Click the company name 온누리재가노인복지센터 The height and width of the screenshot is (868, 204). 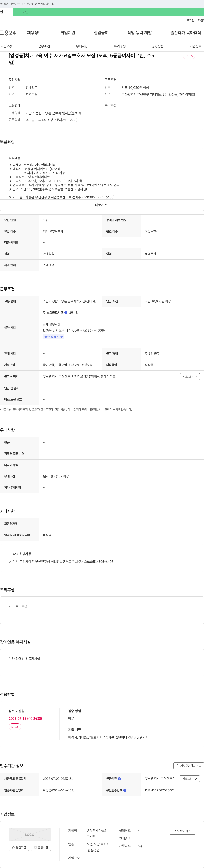[x=99, y=834]
